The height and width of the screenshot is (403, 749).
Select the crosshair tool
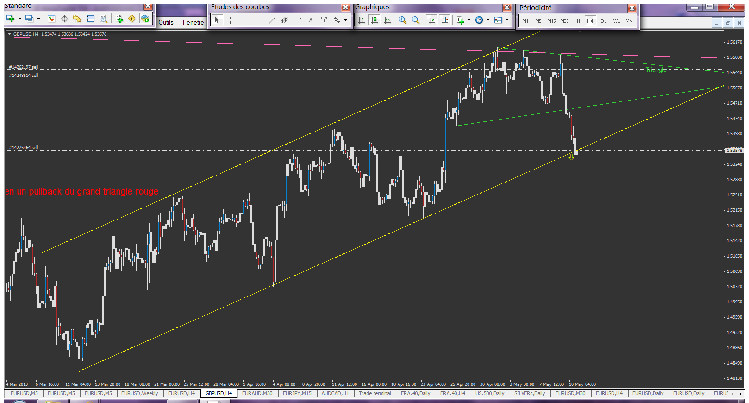(230, 20)
